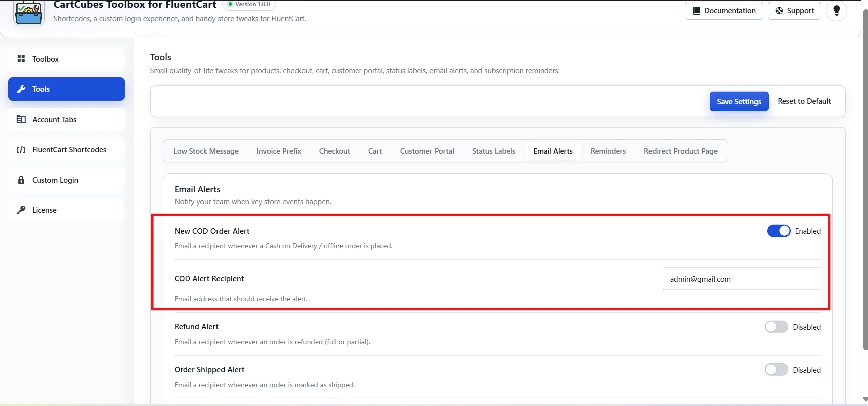Click the 'Disabled' label for Refund Alert
The image size is (868, 406).
coord(807,327)
